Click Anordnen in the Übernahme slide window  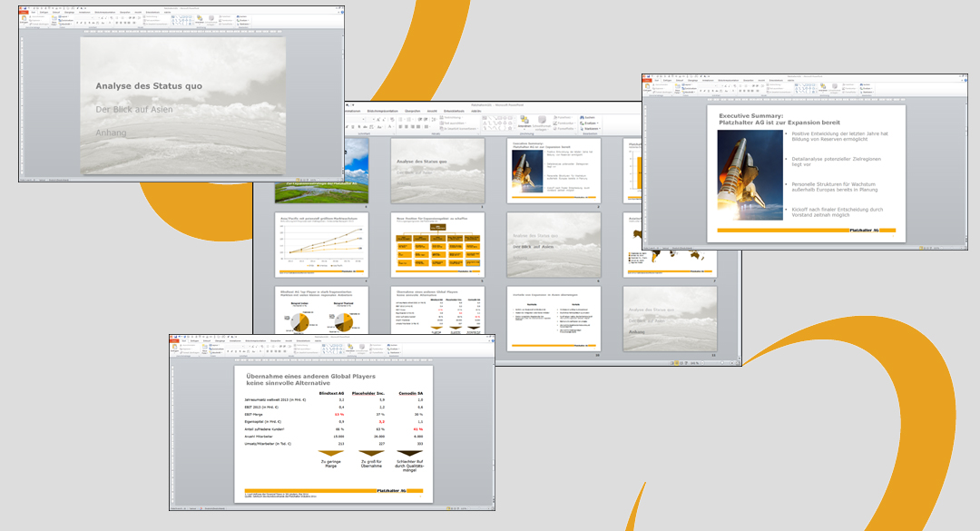(x=350, y=348)
